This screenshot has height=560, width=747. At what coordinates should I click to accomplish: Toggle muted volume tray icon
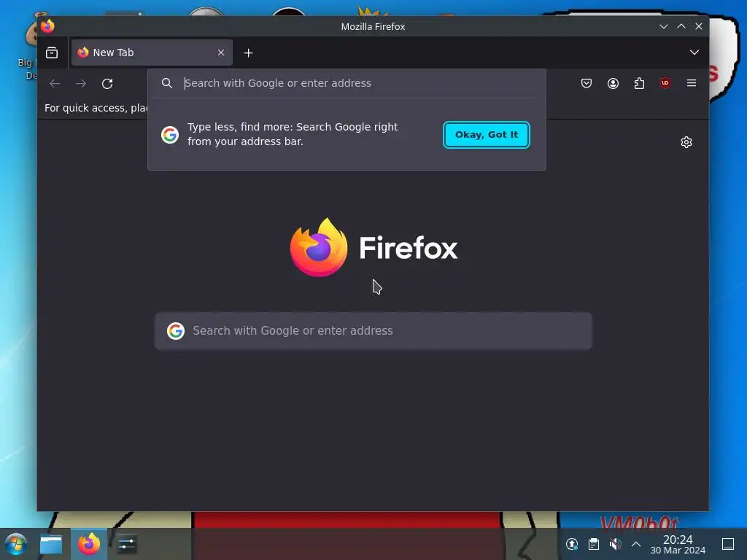(x=615, y=544)
